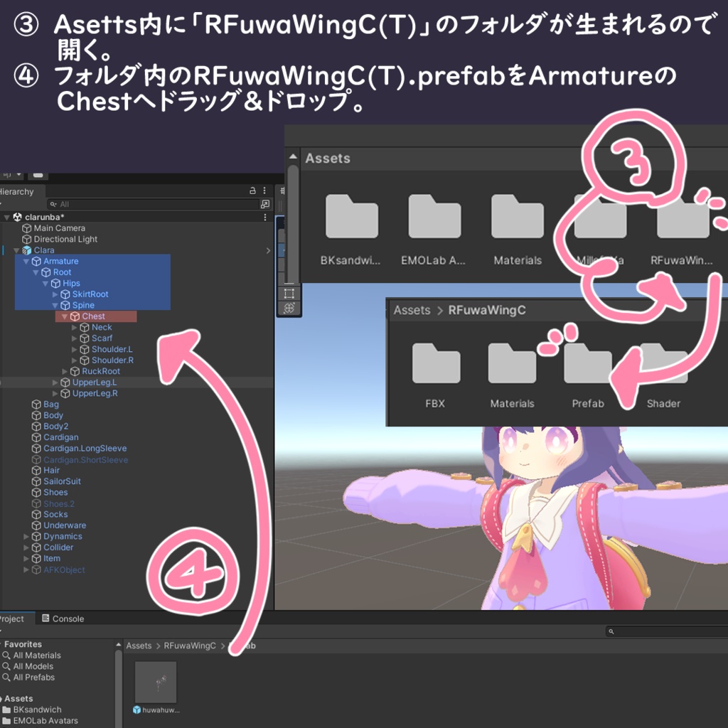
Task: Select the AFKObject entry
Action: pyautogui.click(x=64, y=569)
